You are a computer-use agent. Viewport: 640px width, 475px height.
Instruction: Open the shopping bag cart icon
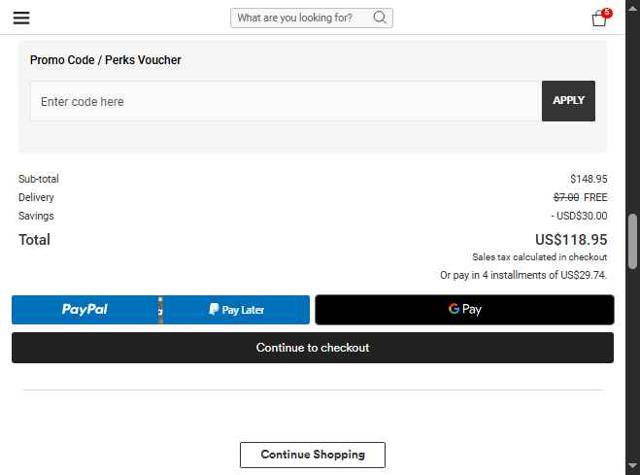pos(599,18)
